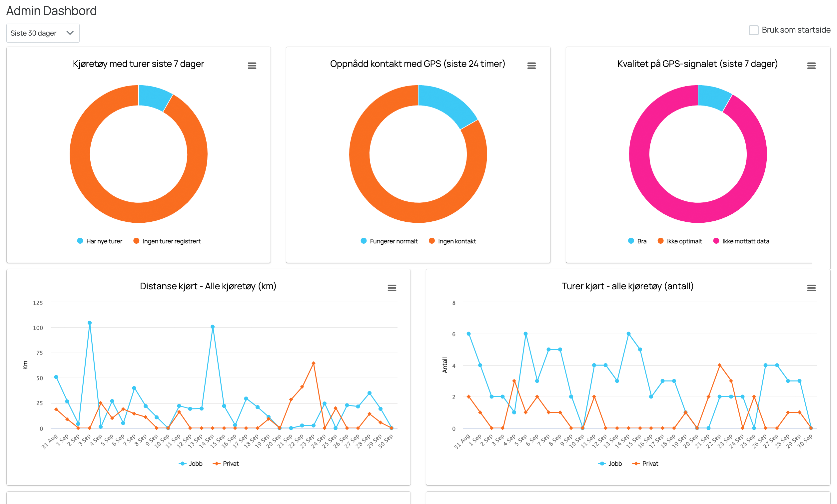Image resolution: width=837 pixels, height=504 pixels.
Task: Click the 14 Sep Jobb peak in Distanse kjørt
Action: click(213, 327)
